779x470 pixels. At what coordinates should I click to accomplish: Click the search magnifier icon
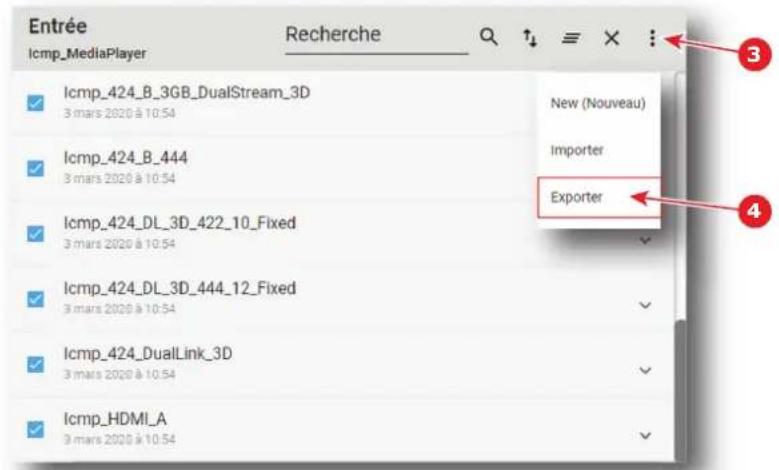coord(488,37)
